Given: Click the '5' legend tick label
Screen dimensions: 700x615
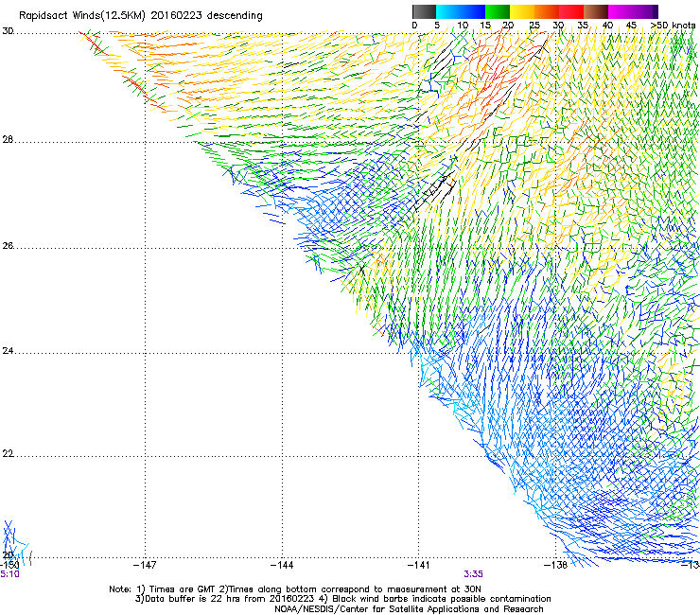Looking at the screenshot, I should coord(437,26).
